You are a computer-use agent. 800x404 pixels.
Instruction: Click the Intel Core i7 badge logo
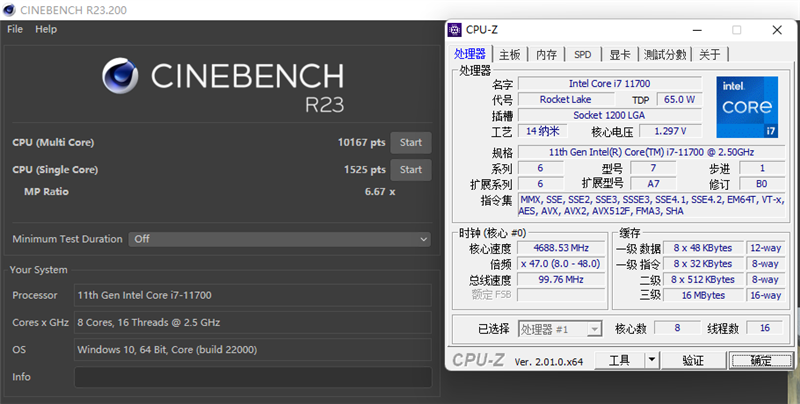[x=747, y=107]
